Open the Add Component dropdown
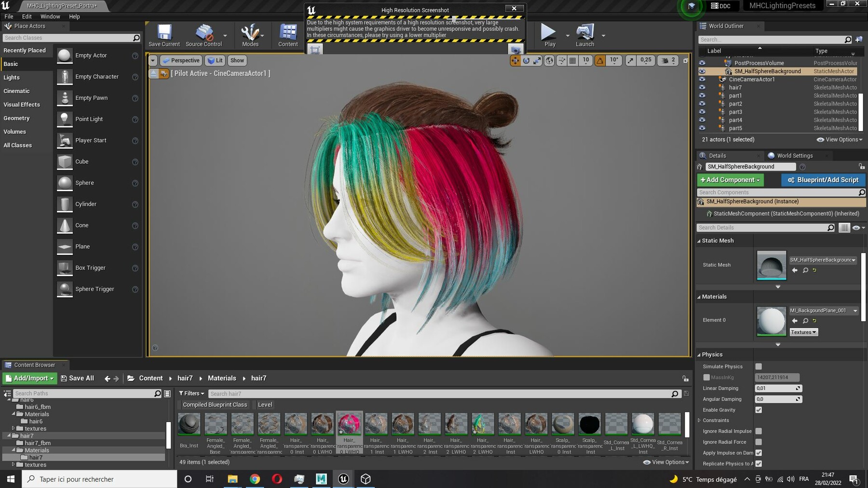This screenshot has width=868, height=488. (730, 180)
